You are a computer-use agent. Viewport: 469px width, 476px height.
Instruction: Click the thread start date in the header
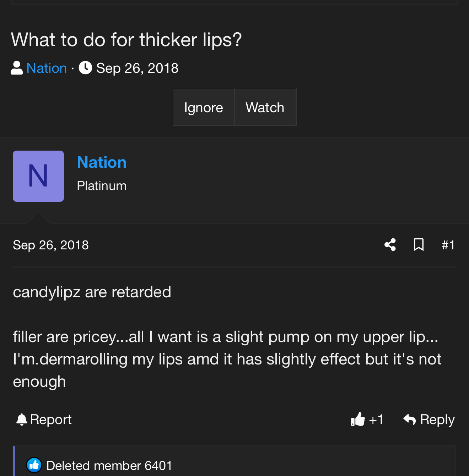pos(137,68)
